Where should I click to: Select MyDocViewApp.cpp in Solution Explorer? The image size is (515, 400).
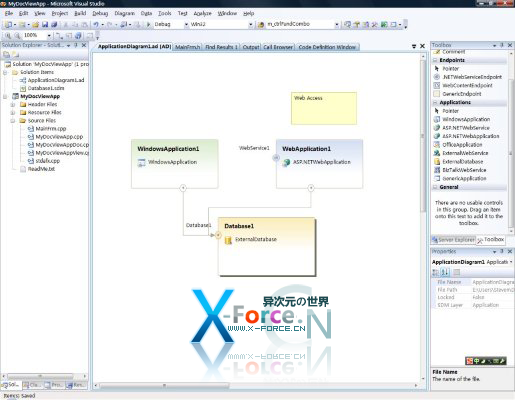tap(55, 137)
